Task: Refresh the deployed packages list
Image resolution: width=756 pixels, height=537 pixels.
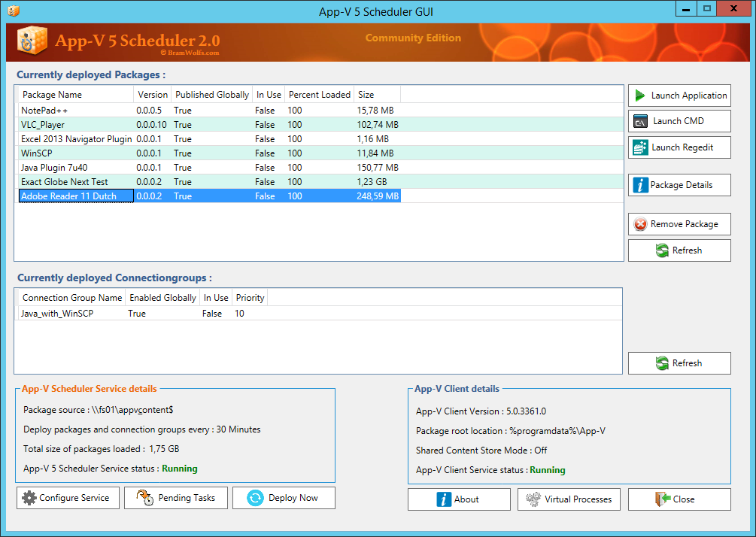Action: click(679, 250)
